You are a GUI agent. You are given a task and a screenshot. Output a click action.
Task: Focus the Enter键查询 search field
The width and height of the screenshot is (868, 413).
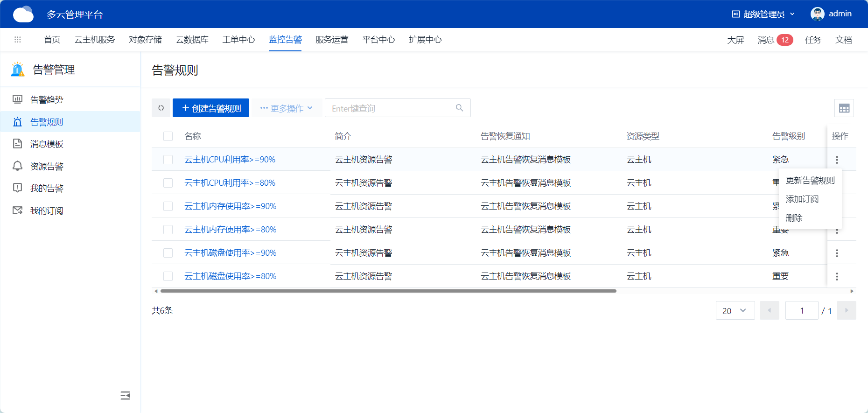390,108
